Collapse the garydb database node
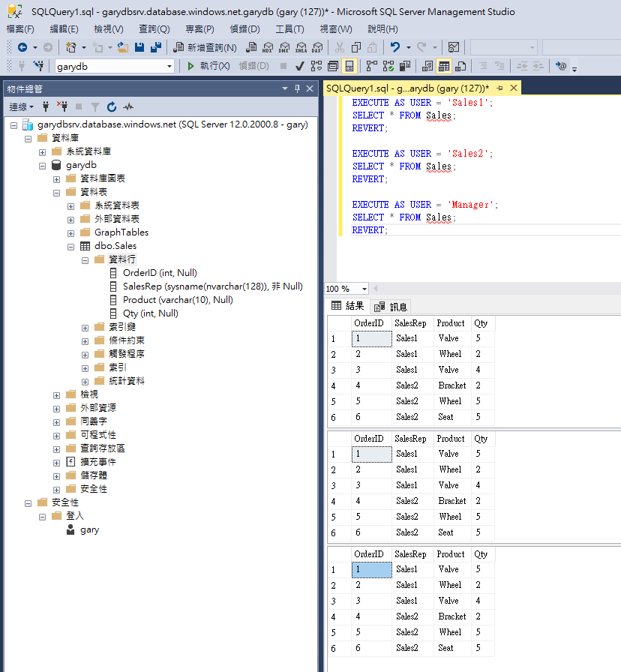This screenshot has height=672, width=621. (x=43, y=166)
